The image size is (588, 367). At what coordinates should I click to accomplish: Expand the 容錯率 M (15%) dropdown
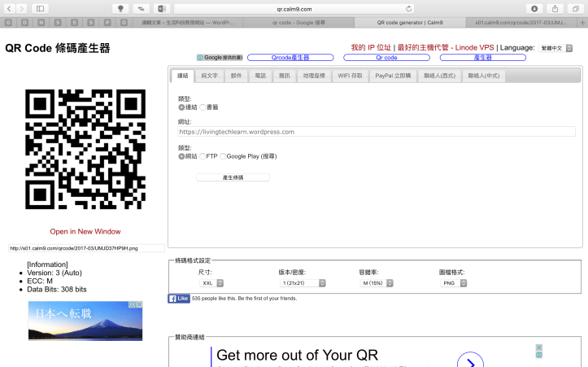[x=378, y=283]
